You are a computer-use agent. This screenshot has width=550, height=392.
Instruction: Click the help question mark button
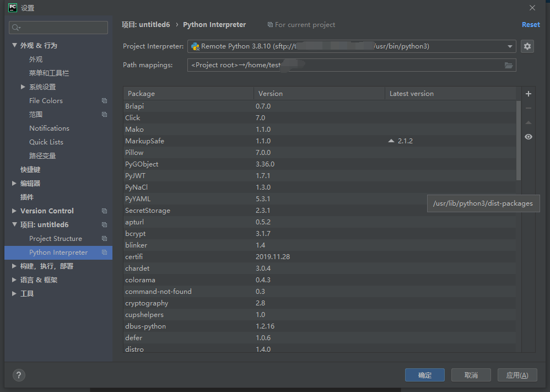pos(19,375)
